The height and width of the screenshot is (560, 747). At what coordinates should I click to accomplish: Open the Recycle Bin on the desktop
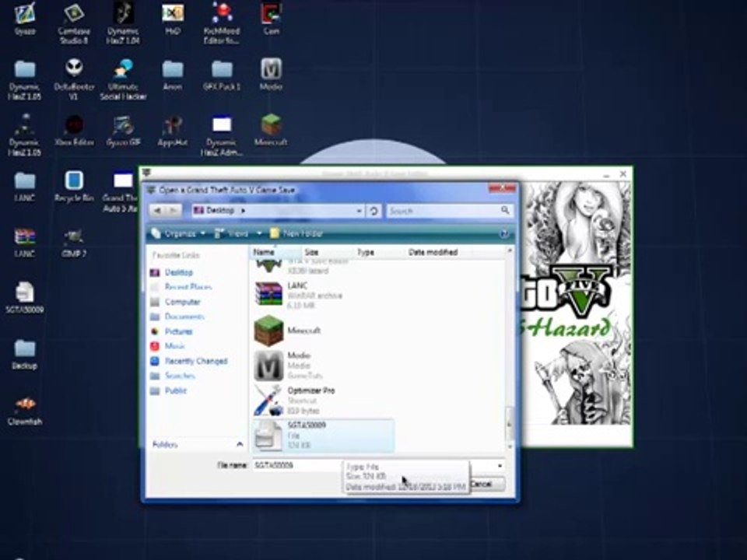(x=74, y=187)
